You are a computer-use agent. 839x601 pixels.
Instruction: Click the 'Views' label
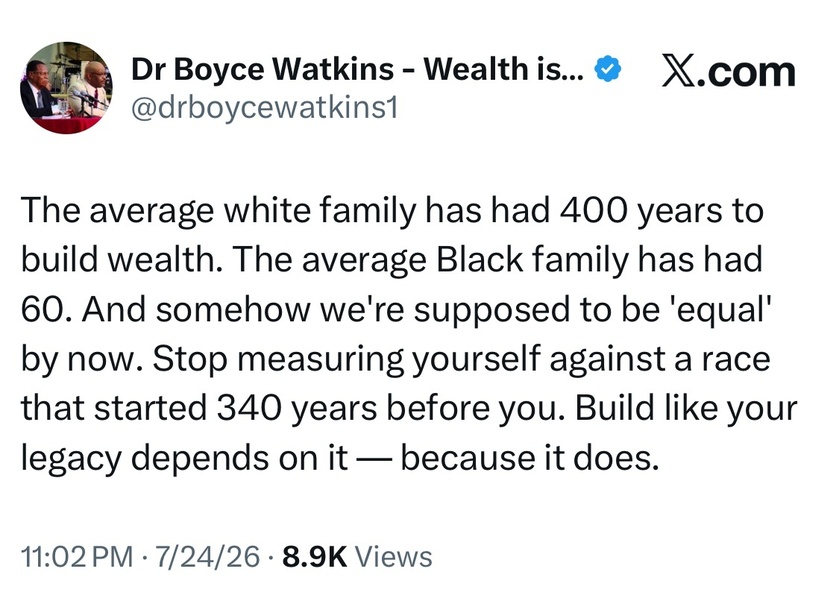click(393, 556)
